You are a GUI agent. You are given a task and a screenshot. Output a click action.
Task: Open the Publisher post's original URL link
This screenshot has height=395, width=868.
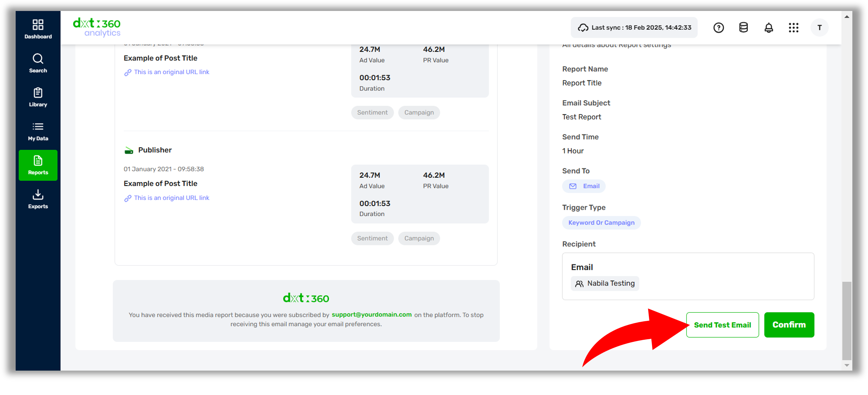pyautogui.click(x=172, y=198)
